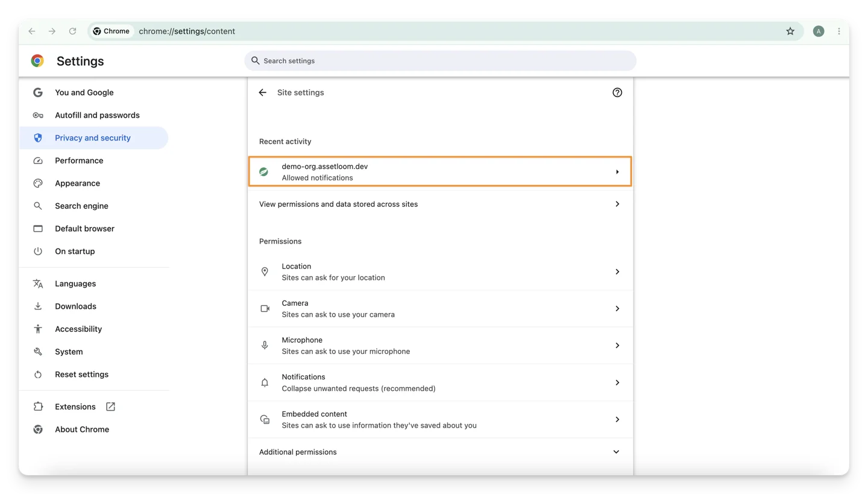
Task: Open Notifications permission settings
Action: [x=441, y=382]
